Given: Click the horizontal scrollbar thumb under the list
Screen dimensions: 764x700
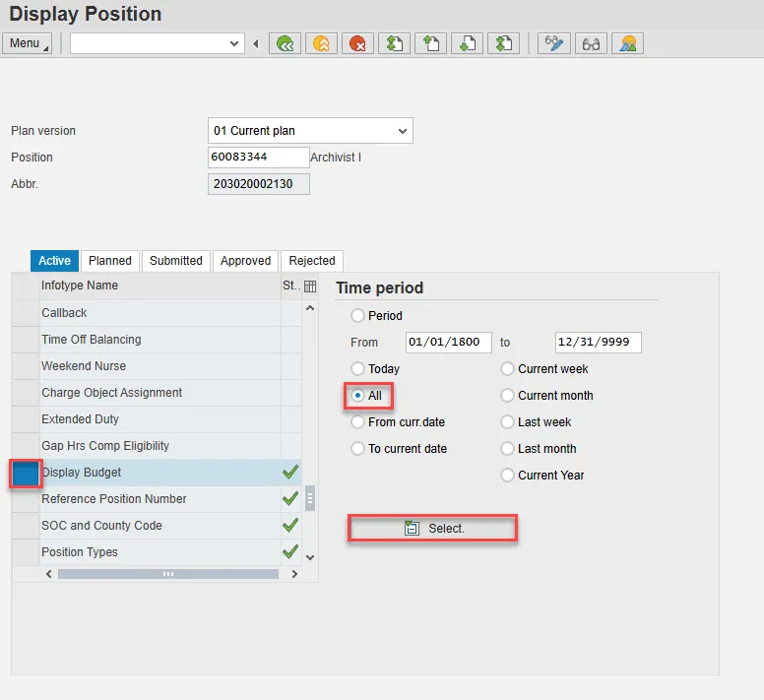Looking at the screenshot, I should click(x=168, y=574).
